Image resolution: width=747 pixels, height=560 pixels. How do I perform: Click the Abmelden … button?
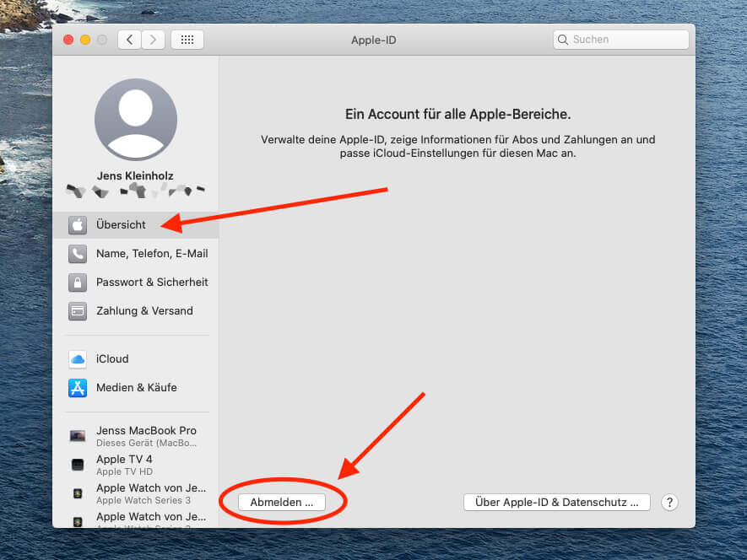[x=282, y=503]
